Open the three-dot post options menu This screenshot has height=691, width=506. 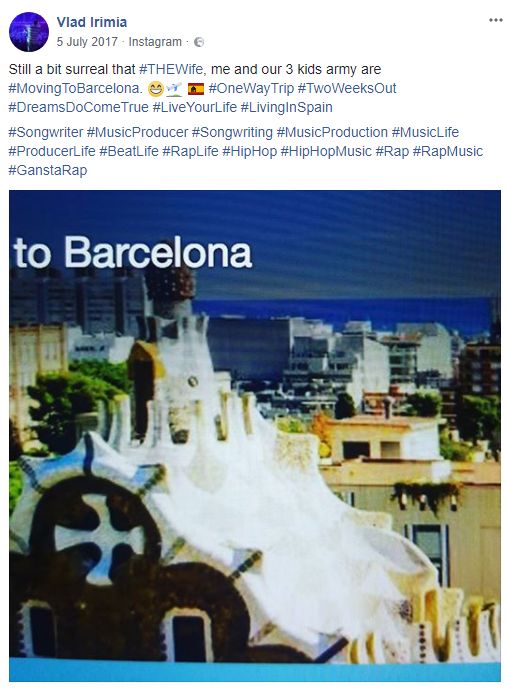(495, 20)
